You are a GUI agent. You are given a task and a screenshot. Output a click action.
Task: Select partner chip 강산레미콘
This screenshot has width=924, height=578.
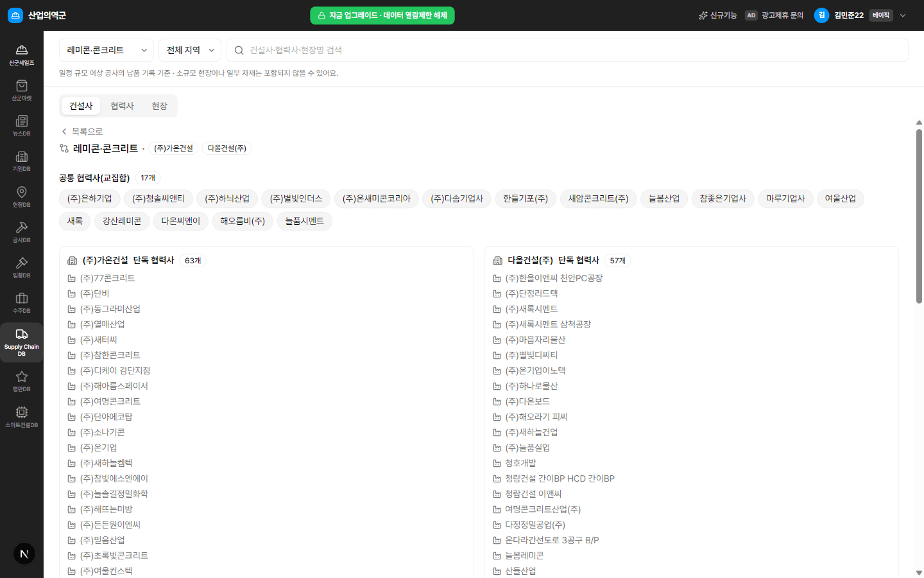(122, 221)
